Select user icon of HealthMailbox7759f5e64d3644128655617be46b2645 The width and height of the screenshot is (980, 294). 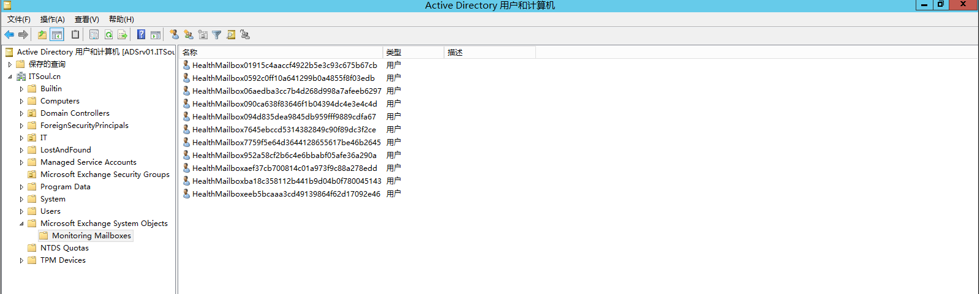(x=187, y=142)
